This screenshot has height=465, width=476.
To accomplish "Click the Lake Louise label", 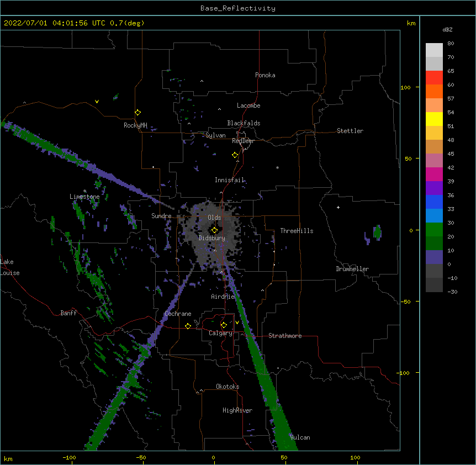I will pyautogui.click(x=10, y=267).
